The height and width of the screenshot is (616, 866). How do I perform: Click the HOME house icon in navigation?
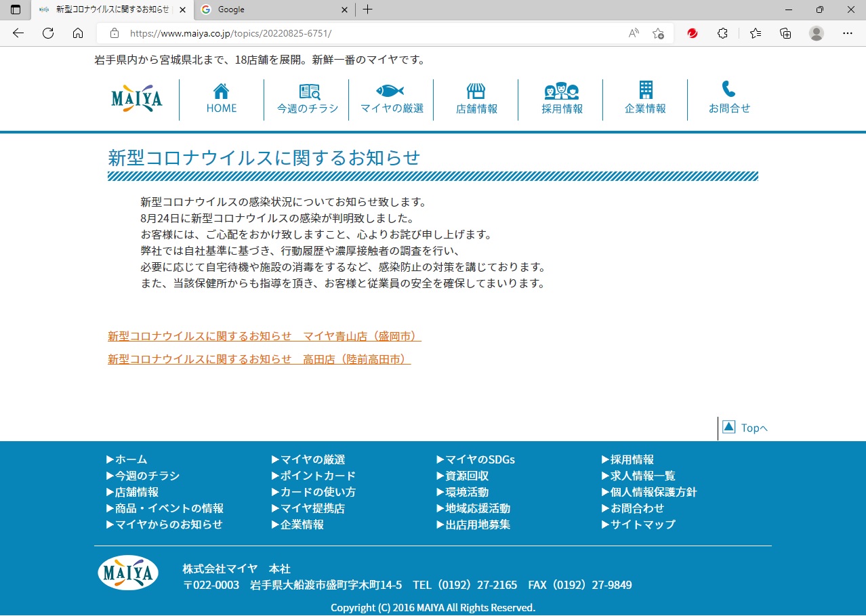[222, 91]
